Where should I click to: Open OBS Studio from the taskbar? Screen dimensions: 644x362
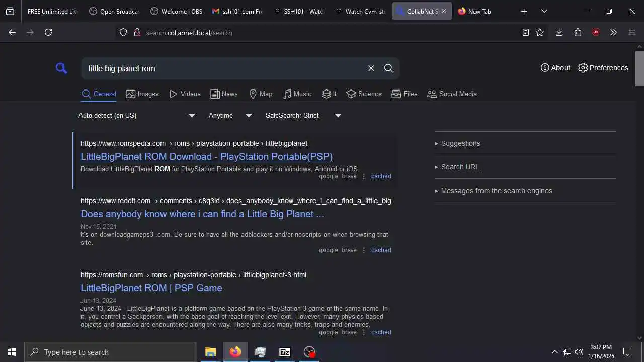309,352
